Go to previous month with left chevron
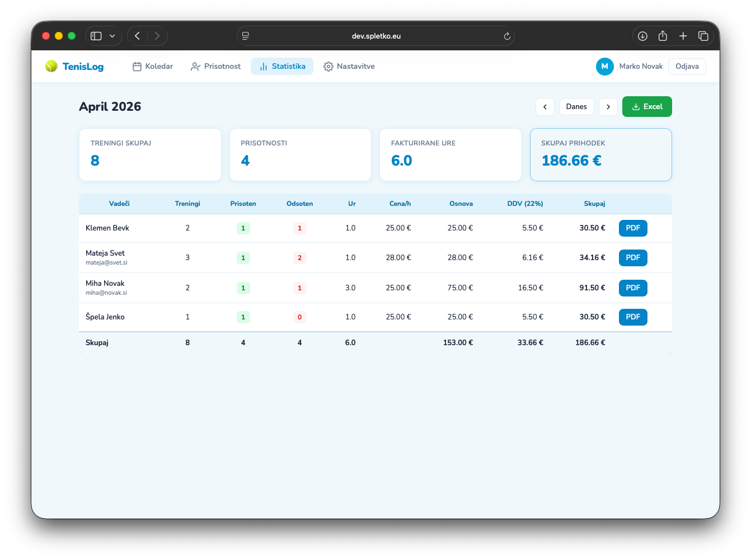 (545, 107)
